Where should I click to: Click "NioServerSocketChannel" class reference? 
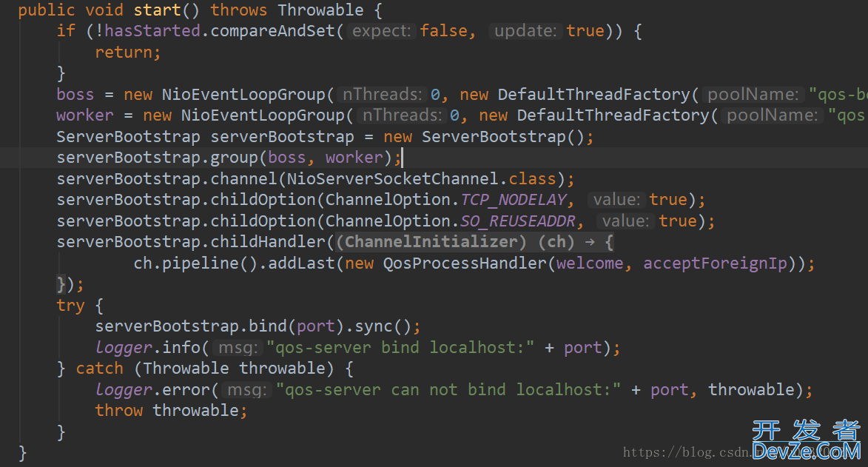pos(392,179)
